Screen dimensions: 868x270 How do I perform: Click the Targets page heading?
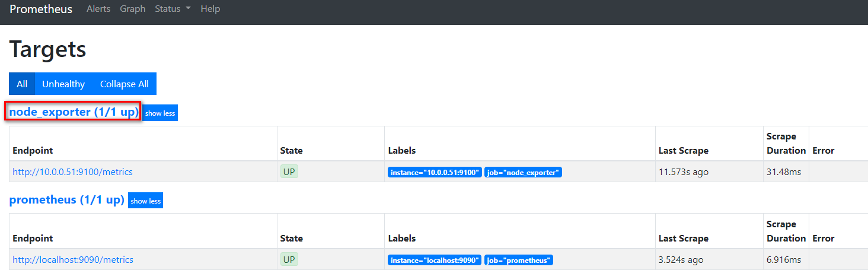point(48,49)
